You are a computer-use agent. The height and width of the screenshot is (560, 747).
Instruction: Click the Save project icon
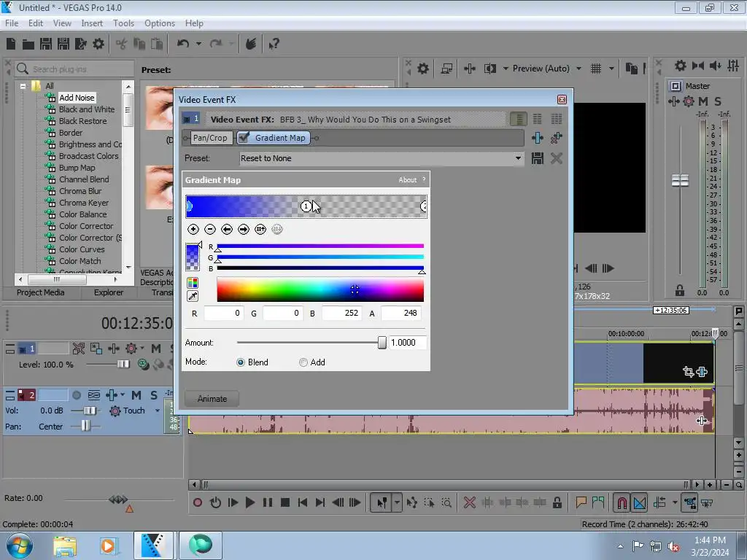[x=46, y=44]
